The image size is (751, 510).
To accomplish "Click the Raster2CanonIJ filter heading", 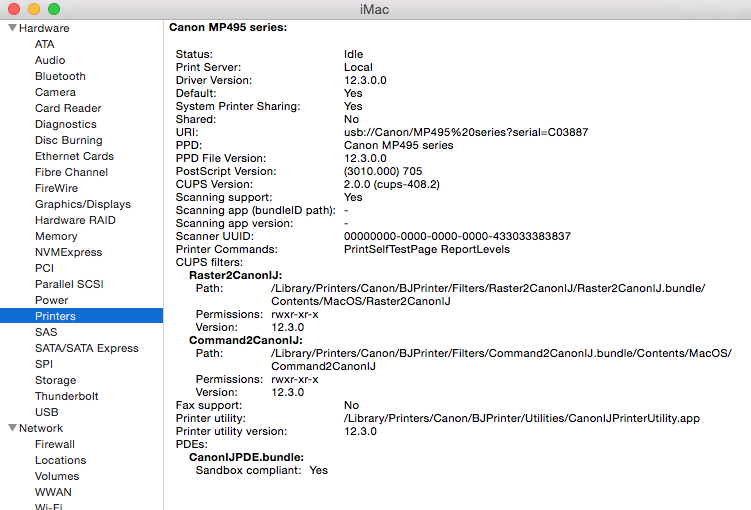I will [x=236, y=275].
